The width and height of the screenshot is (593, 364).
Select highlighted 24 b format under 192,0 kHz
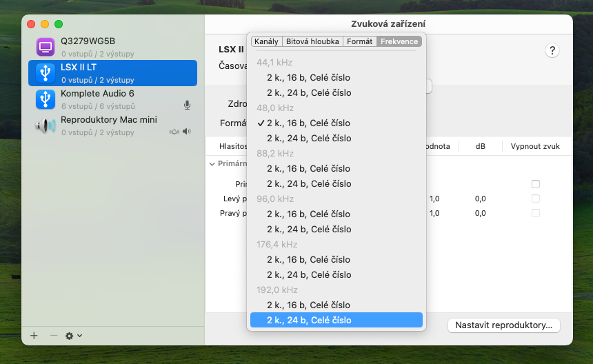click(x=336, y=320)
